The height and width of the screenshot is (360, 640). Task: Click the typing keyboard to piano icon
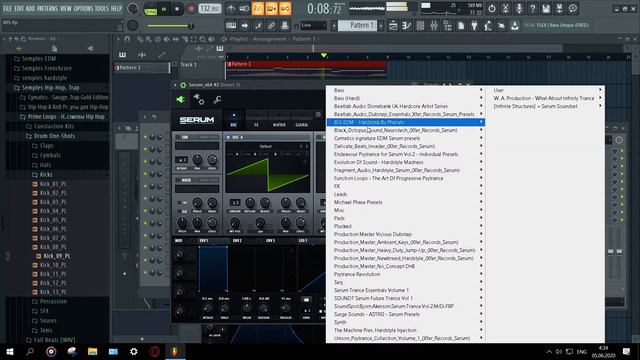(231, 26)
